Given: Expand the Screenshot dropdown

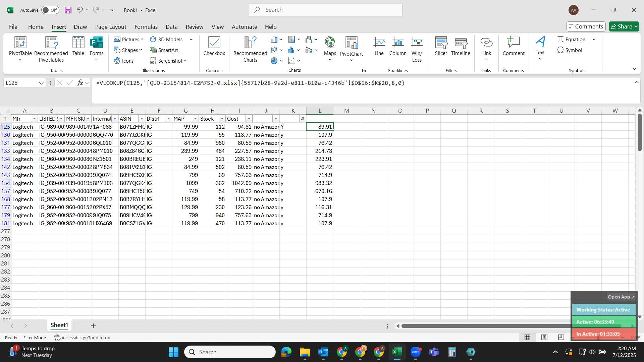Looking at the screenshot, I should [185, 61].
